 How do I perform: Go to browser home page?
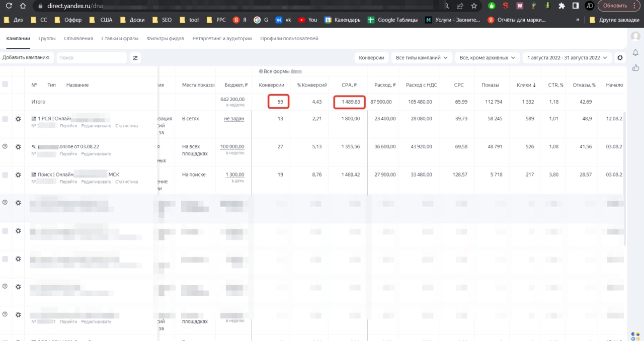click(23, 6)
